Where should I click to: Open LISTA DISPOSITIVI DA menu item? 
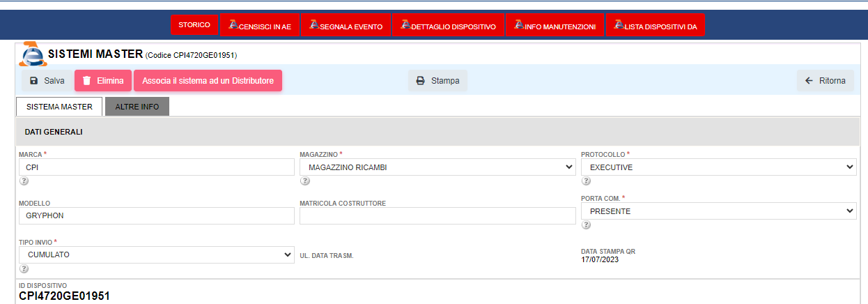click(655, 25)
